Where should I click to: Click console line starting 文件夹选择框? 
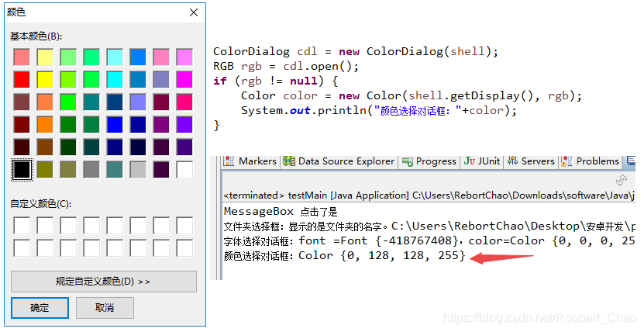point(429,227)
